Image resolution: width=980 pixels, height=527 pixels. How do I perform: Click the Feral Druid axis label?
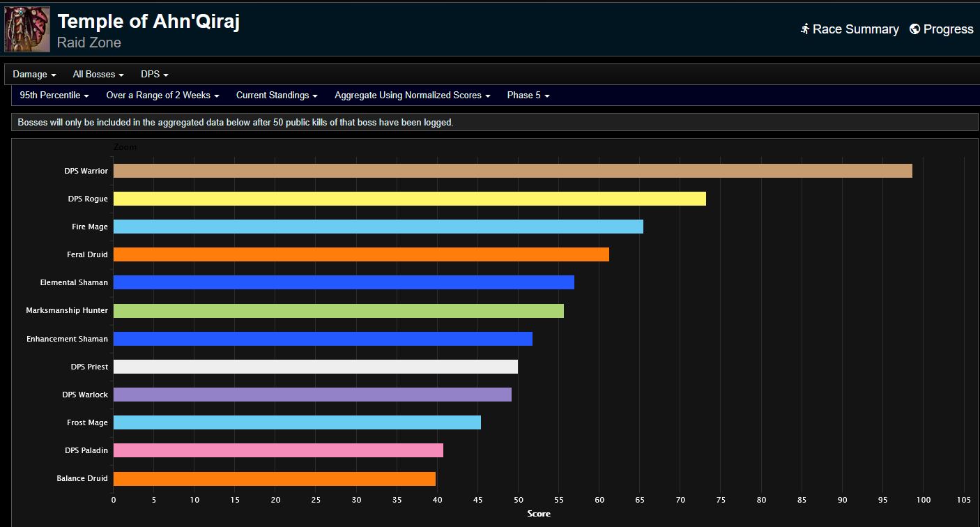coord(87,254)
